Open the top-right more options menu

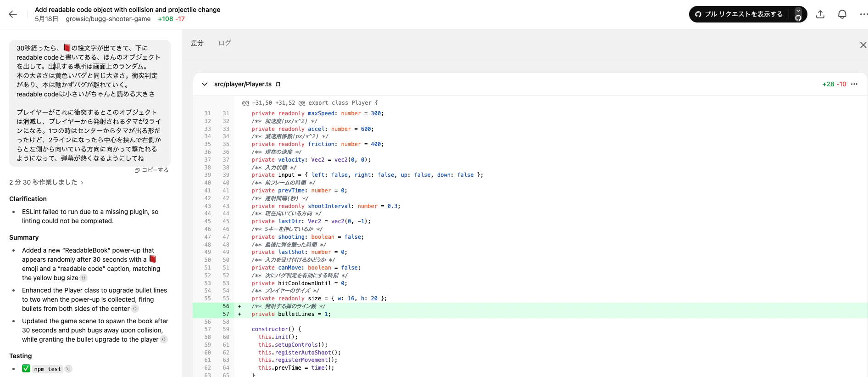click(x=863, y=14)
